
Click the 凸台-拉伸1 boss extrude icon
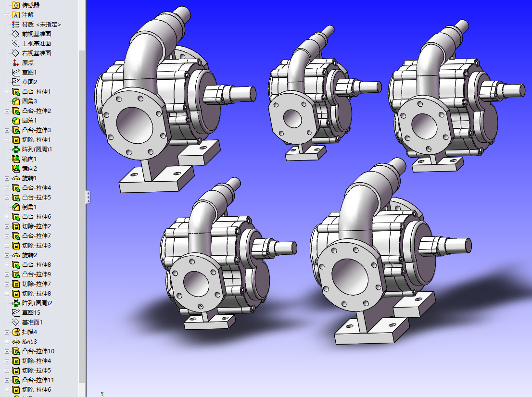tap(15, 91)
